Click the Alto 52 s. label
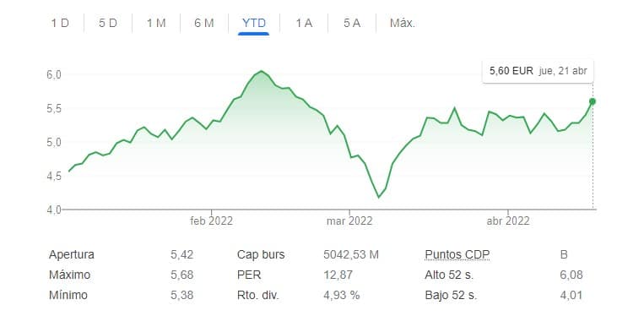This screenshot has width=644, height=316. [x=449, y=275]
